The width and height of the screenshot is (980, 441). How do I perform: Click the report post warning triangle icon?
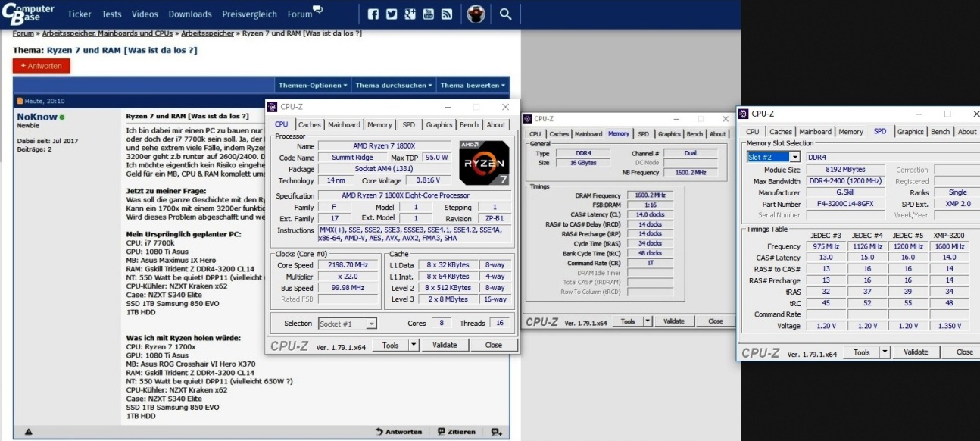pos(29,432)
